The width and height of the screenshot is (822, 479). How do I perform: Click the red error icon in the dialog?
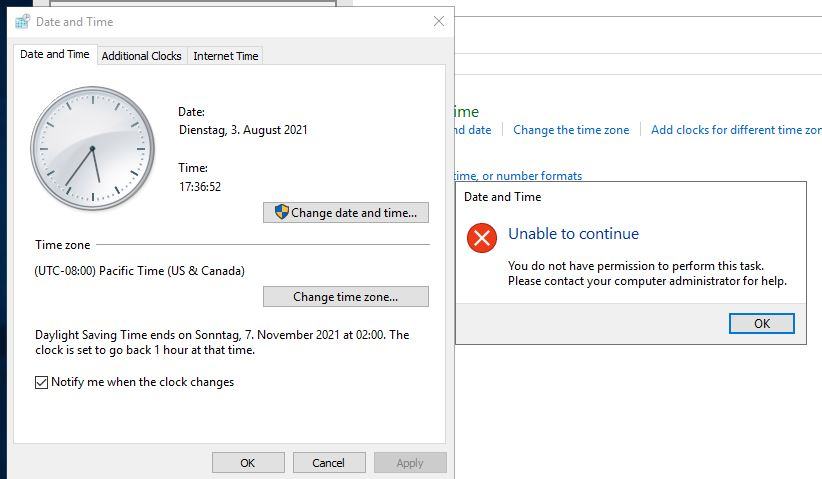click(x=482, y=238)
